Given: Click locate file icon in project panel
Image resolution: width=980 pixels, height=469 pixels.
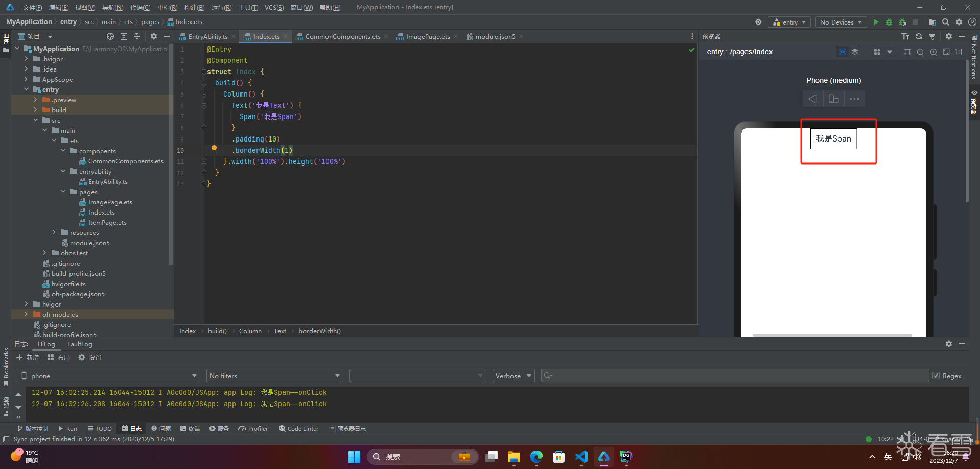Looking at the screenshot, I should point(110,36).
